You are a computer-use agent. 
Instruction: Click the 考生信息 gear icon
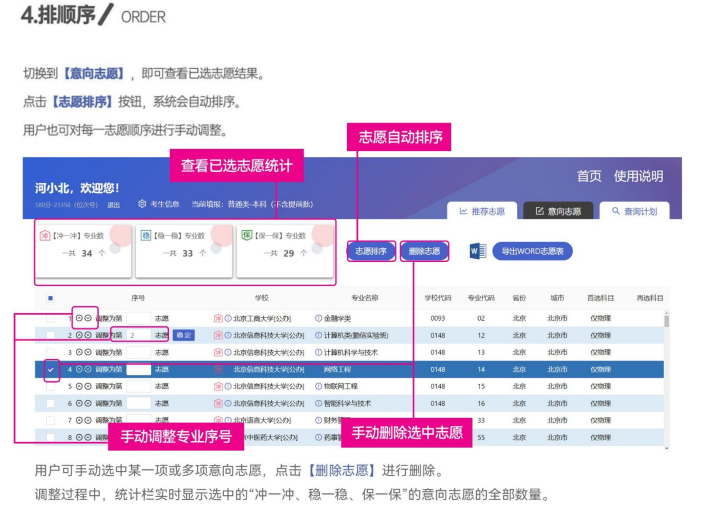[x=142, y=204]
